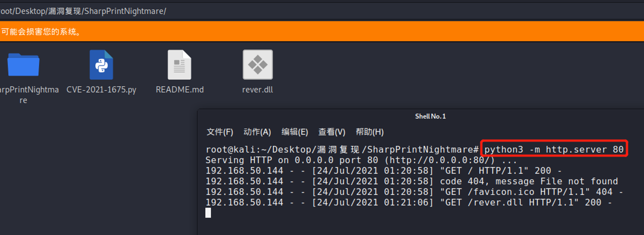This screenshot has width=644, height=235.
Task: Open the 文件(F) menu in the terminal
Action: point(220,132)
